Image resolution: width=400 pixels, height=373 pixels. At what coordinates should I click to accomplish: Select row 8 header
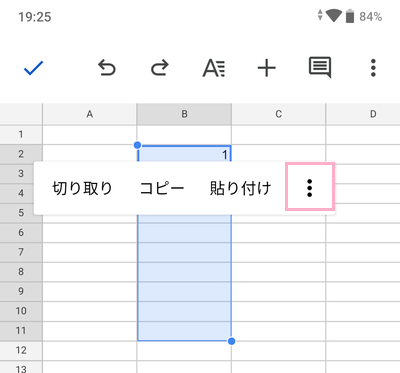[x=21, y=272]
